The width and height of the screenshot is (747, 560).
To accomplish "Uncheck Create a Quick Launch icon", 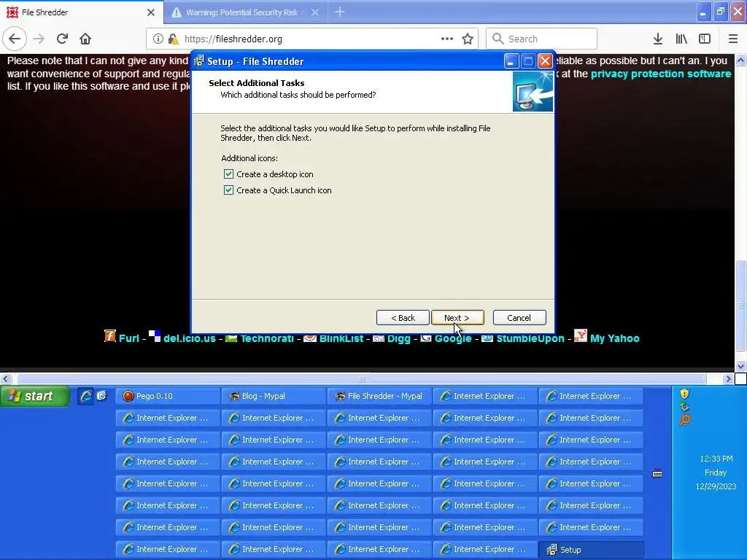I will (x=228, y=190).
